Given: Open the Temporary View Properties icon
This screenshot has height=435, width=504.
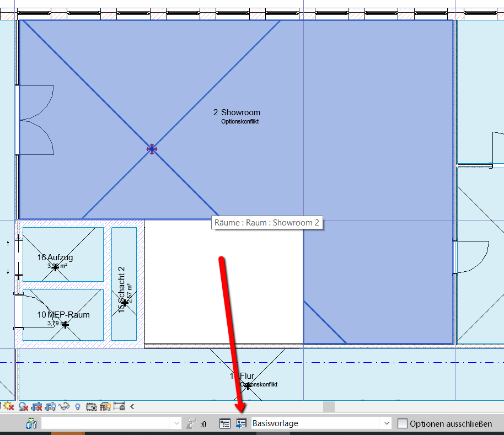Looking at the screenshot, I should [92, 407].
